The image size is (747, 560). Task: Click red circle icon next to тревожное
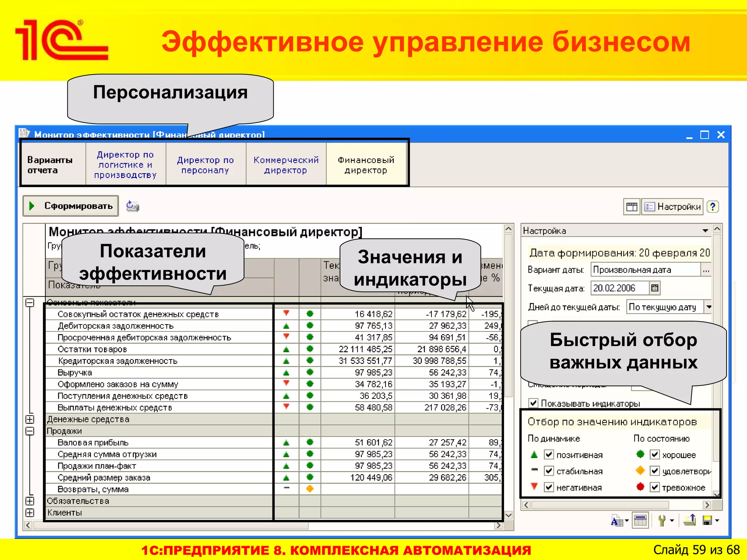(x=640, y=487)
